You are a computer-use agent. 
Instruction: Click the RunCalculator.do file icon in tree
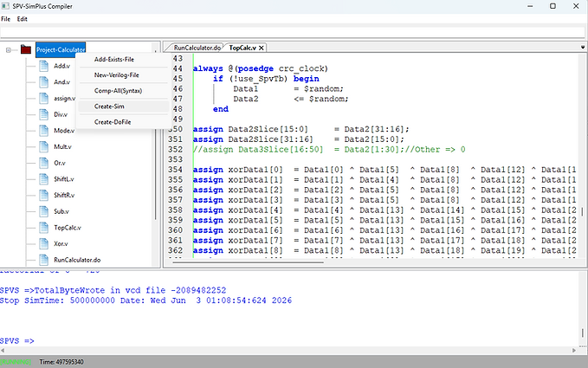tap(44, 260)
